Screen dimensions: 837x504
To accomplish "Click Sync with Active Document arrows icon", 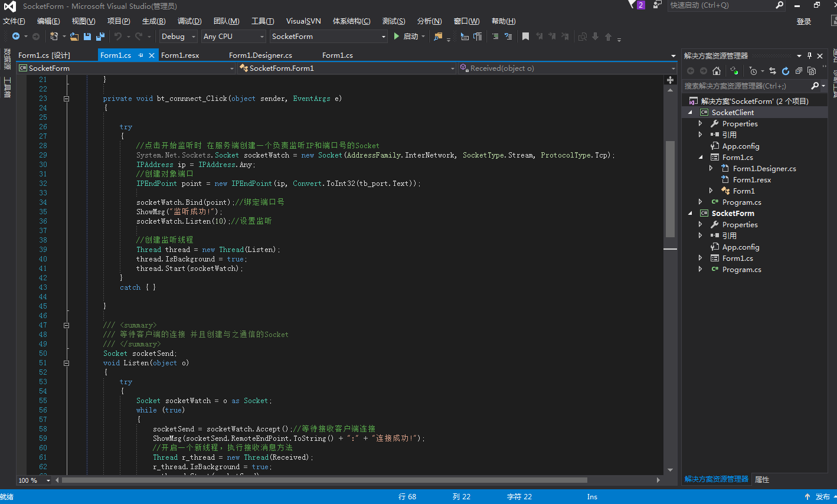I will click(x=773, y=71).
